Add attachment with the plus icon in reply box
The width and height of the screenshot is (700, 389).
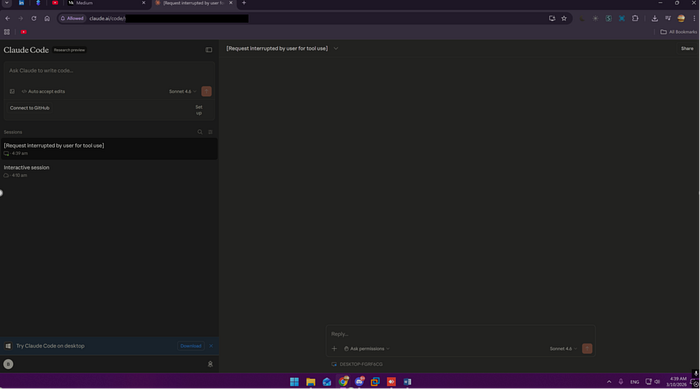[334, 349]
